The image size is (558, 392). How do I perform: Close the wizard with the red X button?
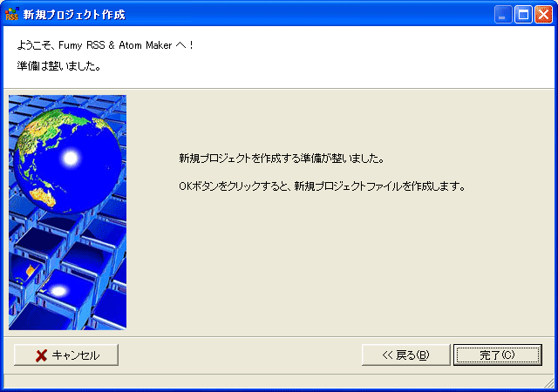pyautogui.click(x=543, y=15)
